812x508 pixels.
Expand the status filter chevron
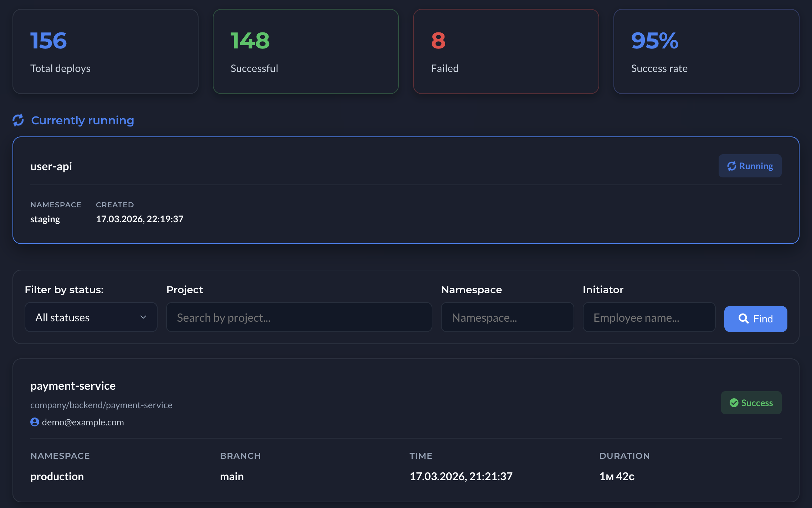(x=144, y=317)
